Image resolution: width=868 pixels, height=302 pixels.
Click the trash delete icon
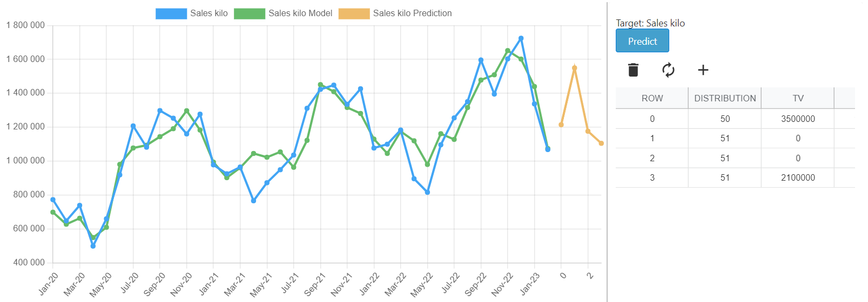click(x=634, y=70)
